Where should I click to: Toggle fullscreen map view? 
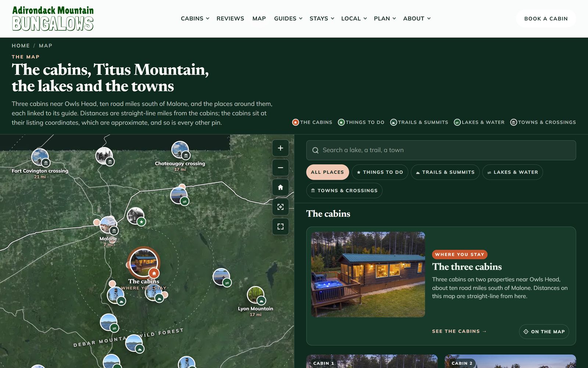(x=280, y=226)
